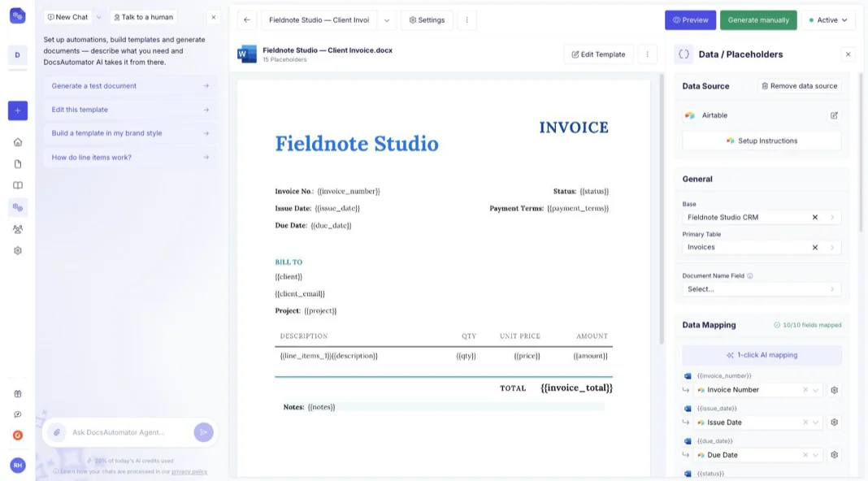This screenshot has height=481, width=868.
Task: Open the Base Fieldnote Studio CRM selector
Action: pos(762,218)
